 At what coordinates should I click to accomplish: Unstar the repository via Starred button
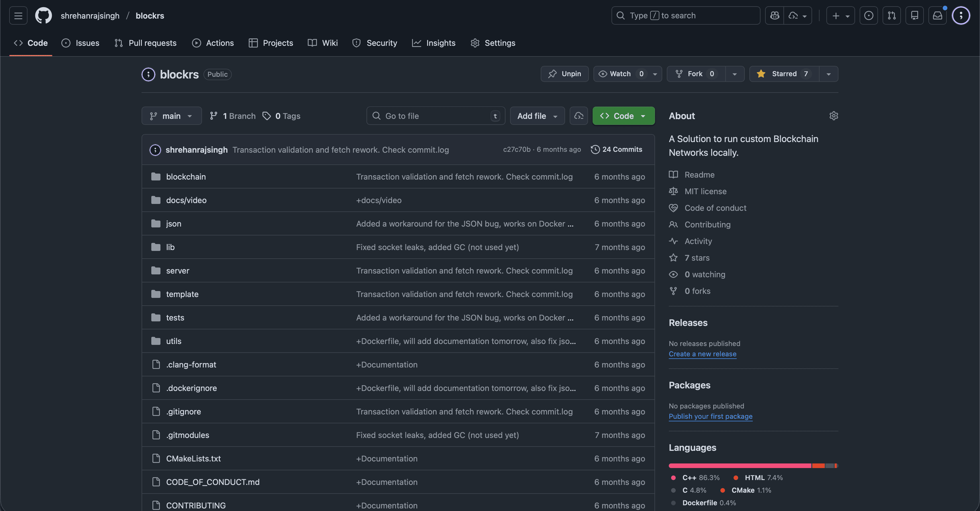click(x=784, y=74)
